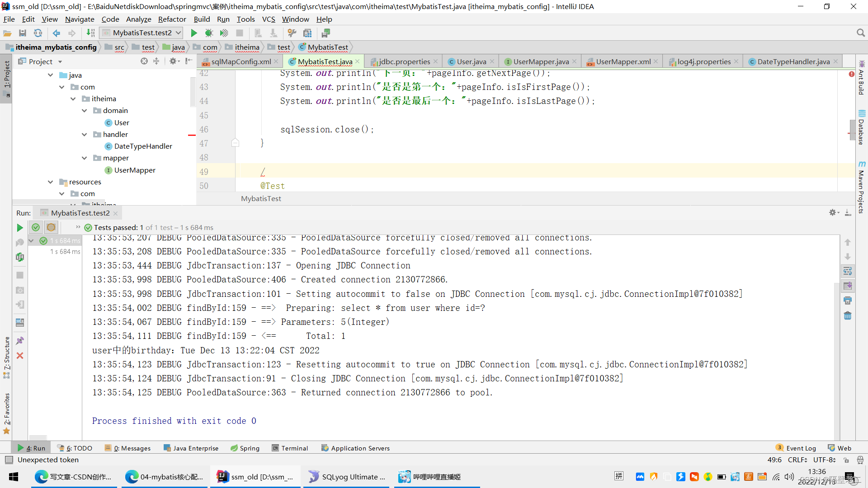Click the Search Everywhere magnifier icon
This screenshot has width=868, height=488.
pyautogui.click(x=860, y=33)
